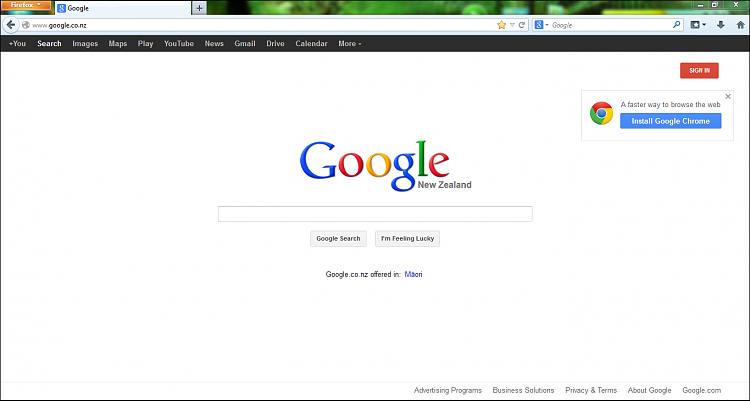
Task: Go back using the back arrow
Action: (11, 25)
